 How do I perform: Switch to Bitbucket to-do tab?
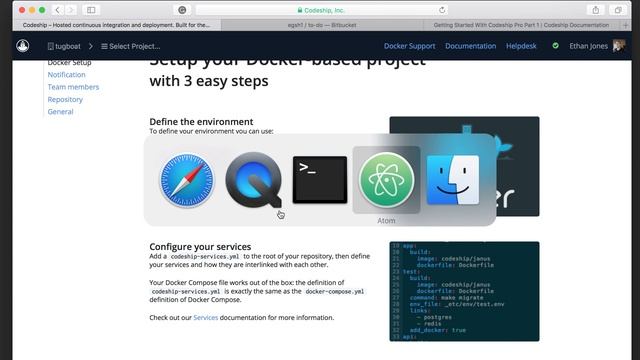click(x=322, y=25)
